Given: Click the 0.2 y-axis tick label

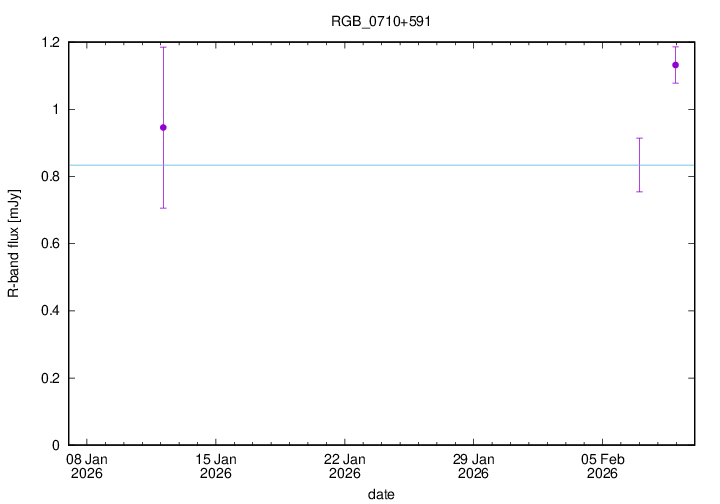Looking at the screenshot, I should tap(49, 378).
